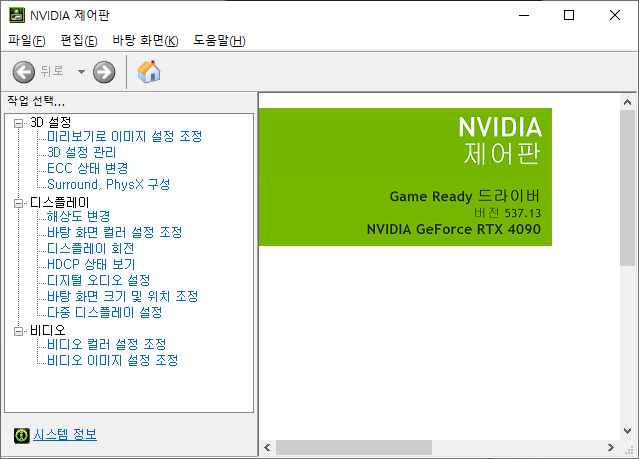Go to the Home page icon
This screenshot has width=639, height=459.
149,72
